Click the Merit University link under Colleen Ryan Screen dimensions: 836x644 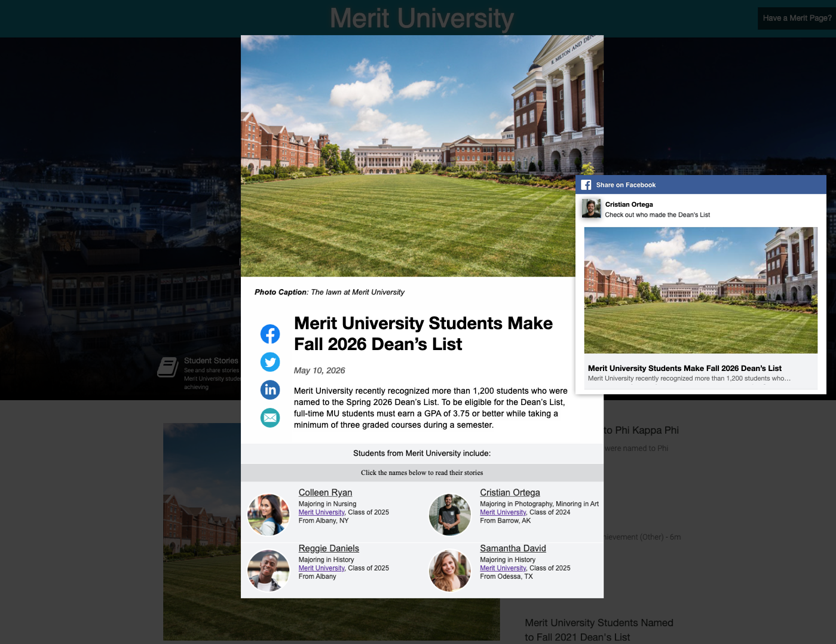[321, 512]
